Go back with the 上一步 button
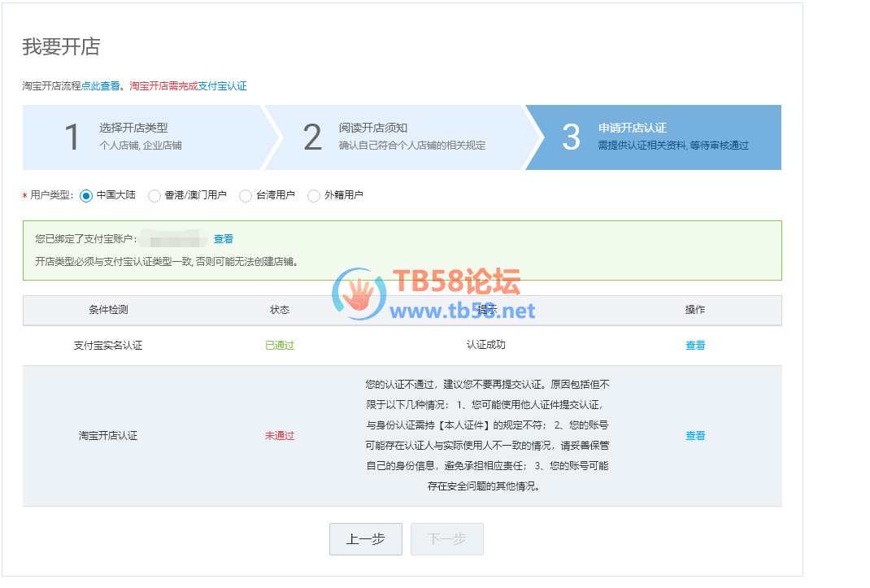This screenshot has width=870, height=588. click(x=366, y=539)
